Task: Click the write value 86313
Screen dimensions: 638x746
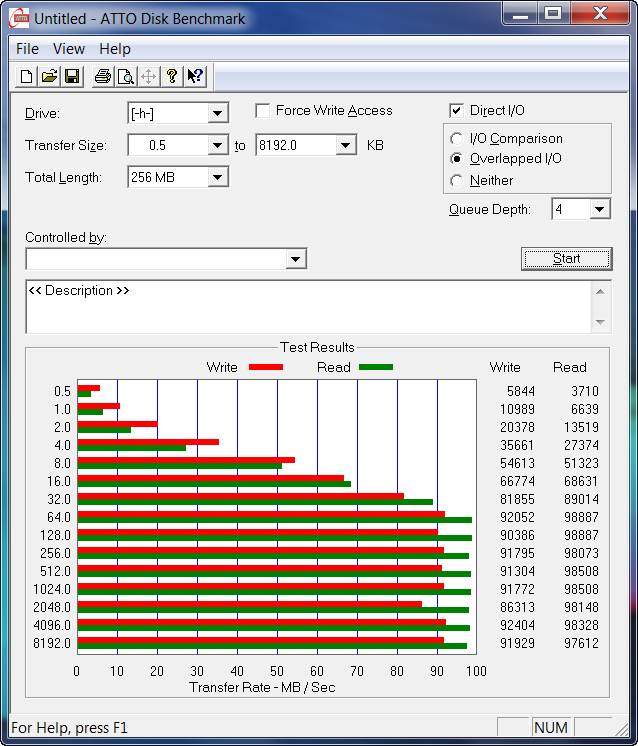Action: (x=517, y=607)
